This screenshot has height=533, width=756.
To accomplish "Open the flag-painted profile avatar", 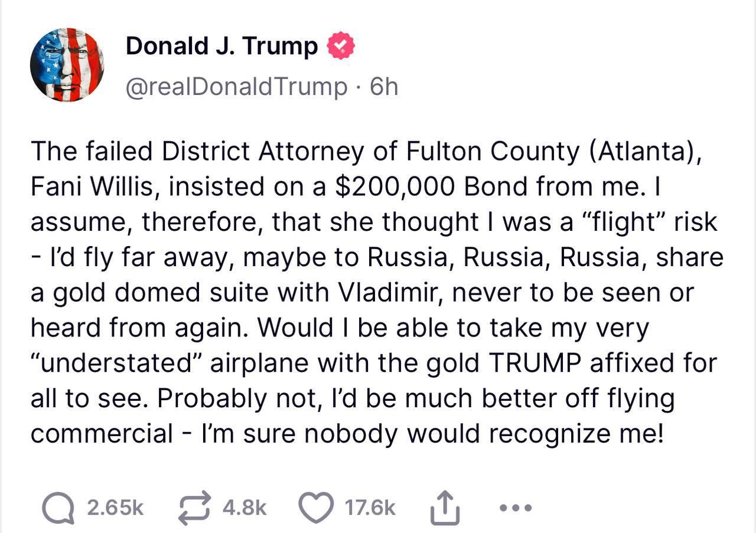I will click(x=67, y=64).
